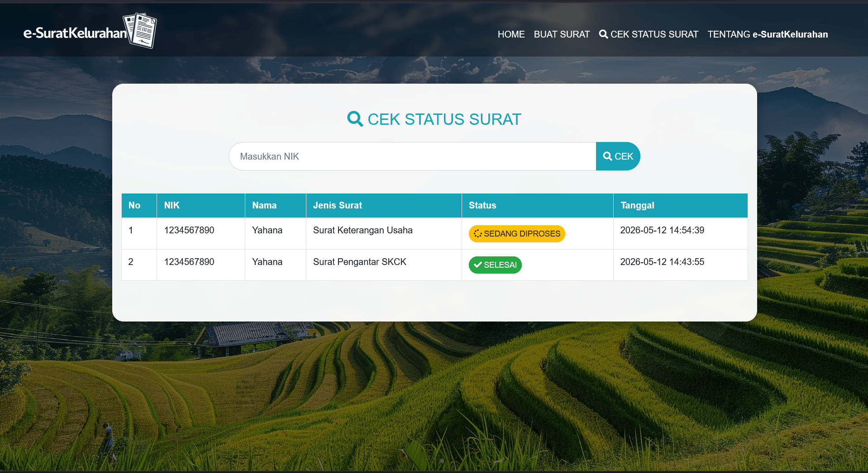The width and height of the screenshot is (868, 473).
Task: Click date 2026-05-12 14:54:39
Action: [x=662, y=230]
